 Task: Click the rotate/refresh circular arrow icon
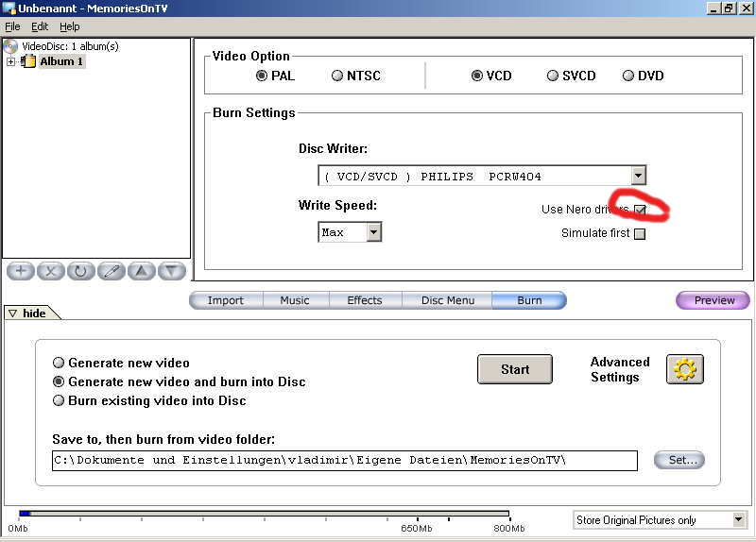(80, 271)
